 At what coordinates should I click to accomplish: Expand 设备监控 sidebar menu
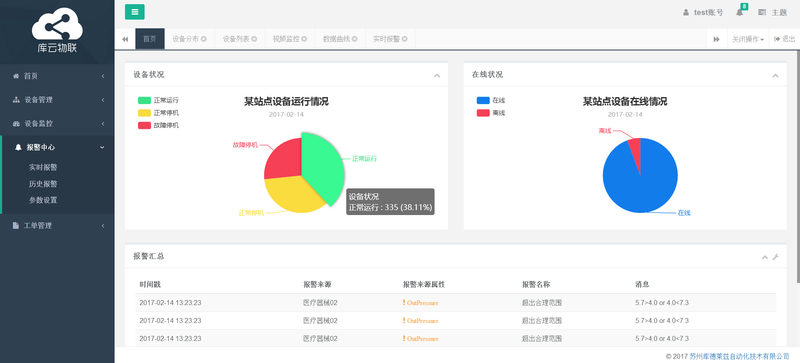click(x=57, y=124)
